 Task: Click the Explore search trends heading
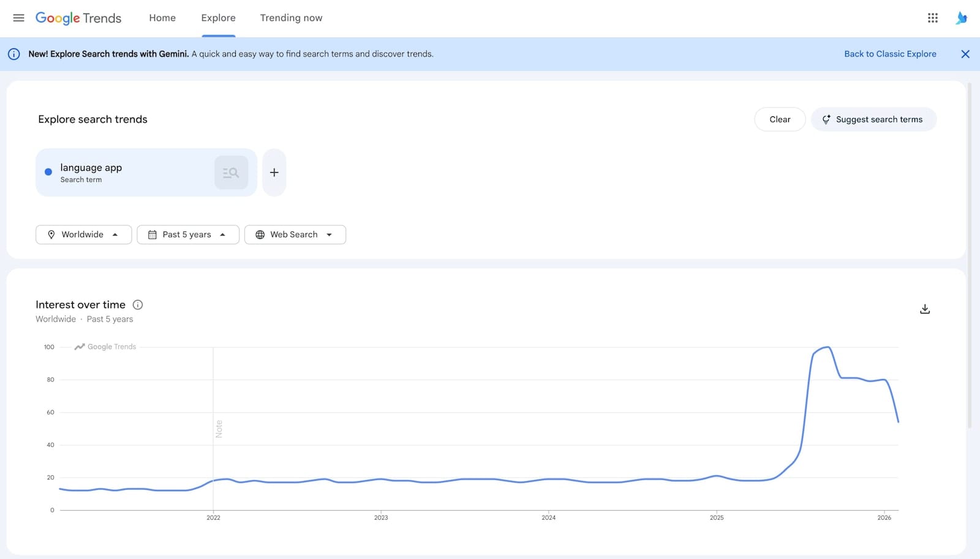pyautogui.click(x=92, y=119)
